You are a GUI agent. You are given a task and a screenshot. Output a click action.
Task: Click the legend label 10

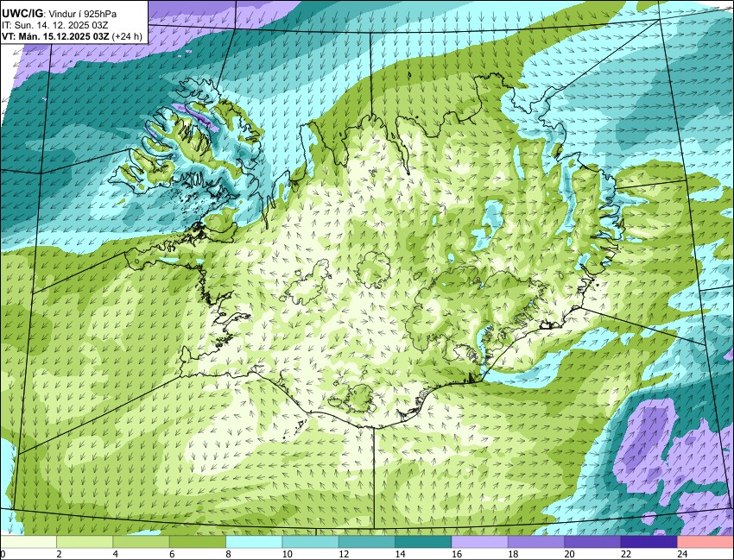tap(288, 554)
